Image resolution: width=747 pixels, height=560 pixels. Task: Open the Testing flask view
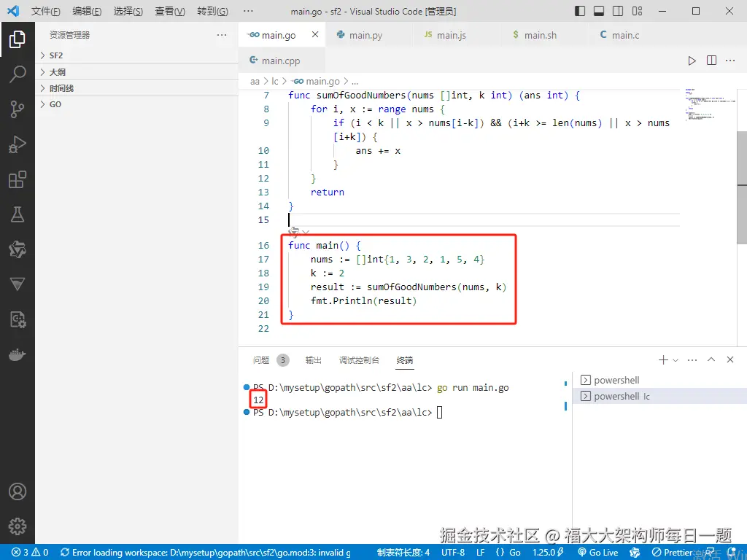pos(18,214)
